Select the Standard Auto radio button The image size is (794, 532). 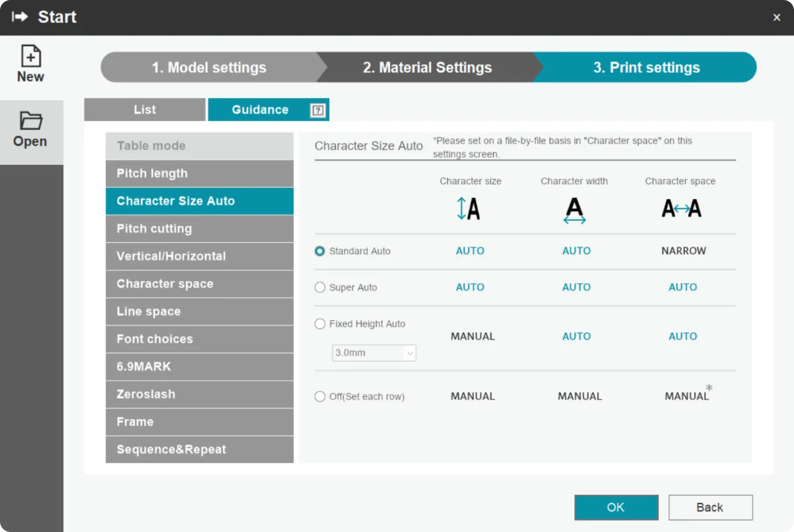tap(320, 251)
